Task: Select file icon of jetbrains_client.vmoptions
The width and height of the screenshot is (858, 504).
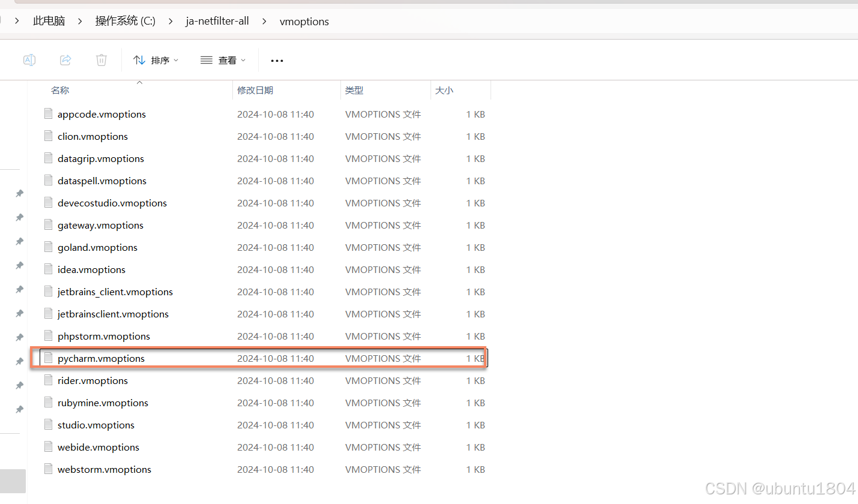Action: pyautogui.click(x=49, y=291)
